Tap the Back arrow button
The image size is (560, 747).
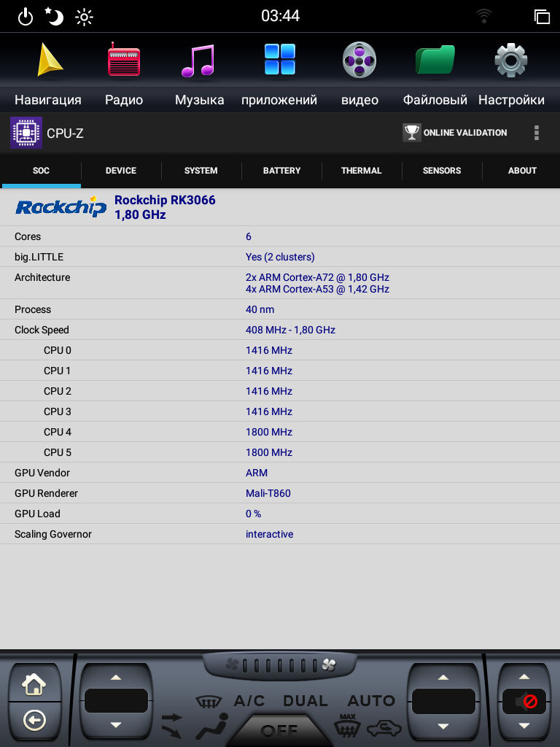[x=34, y=720]
